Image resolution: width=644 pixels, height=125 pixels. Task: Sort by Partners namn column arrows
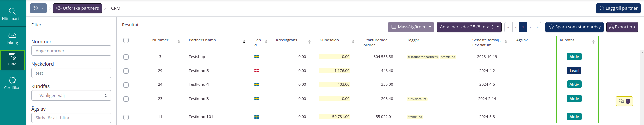244,42
